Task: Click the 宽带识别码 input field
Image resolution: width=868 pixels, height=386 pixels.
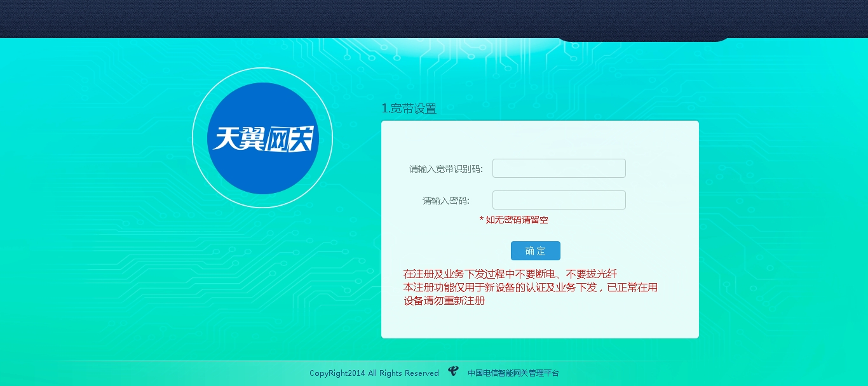Action: coord(559,168)
